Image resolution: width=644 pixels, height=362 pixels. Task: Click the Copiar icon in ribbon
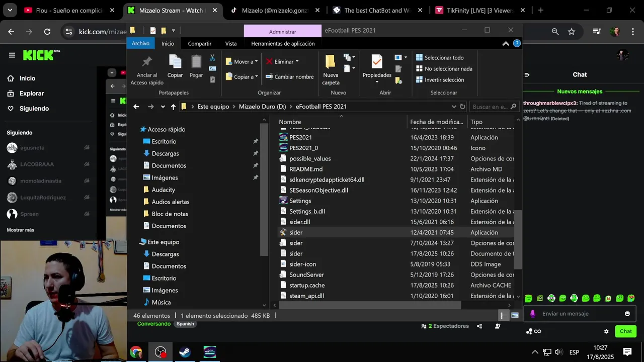coord(175,62)
